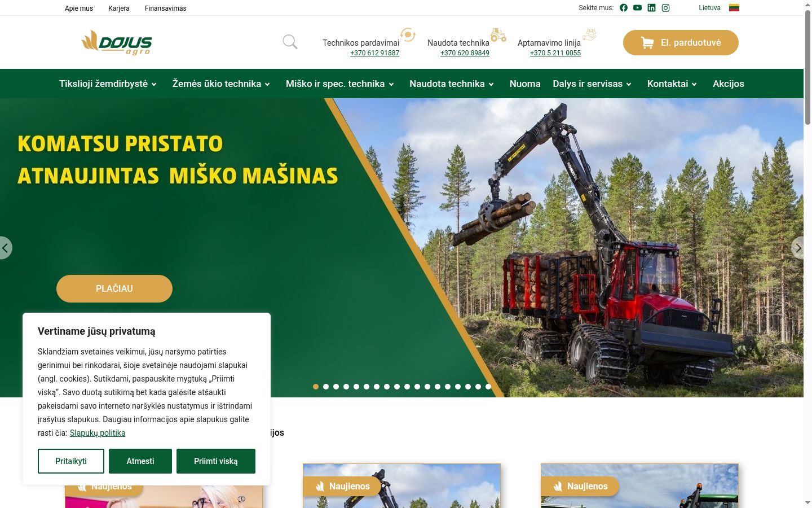This screenshot has width=812, height=508.
Task: Select Lietuva country selector
Action: tap(709, 8)
